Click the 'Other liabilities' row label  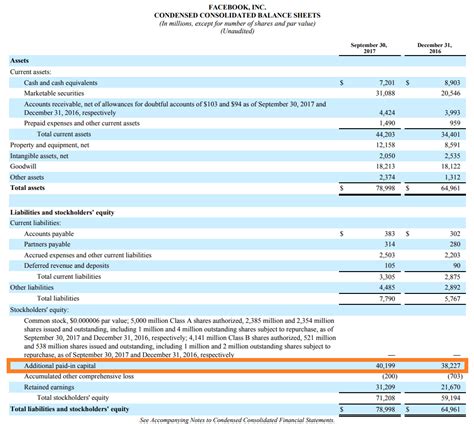pyautogui.click(x=31, y=287)
